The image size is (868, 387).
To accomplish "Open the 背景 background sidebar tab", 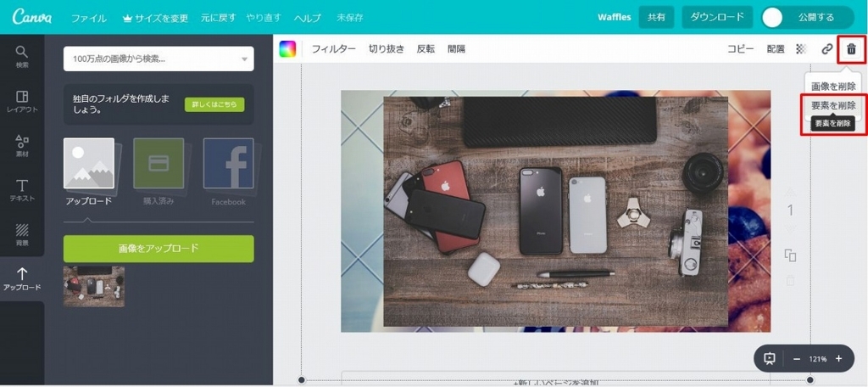I will tap(21, 234).
